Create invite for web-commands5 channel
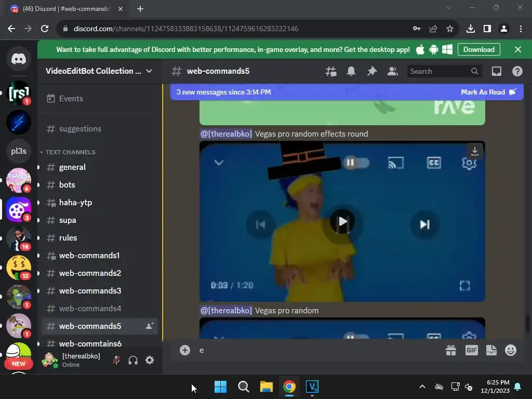The image size is (532, 399). pyautogui.click(x=150, y=326)
